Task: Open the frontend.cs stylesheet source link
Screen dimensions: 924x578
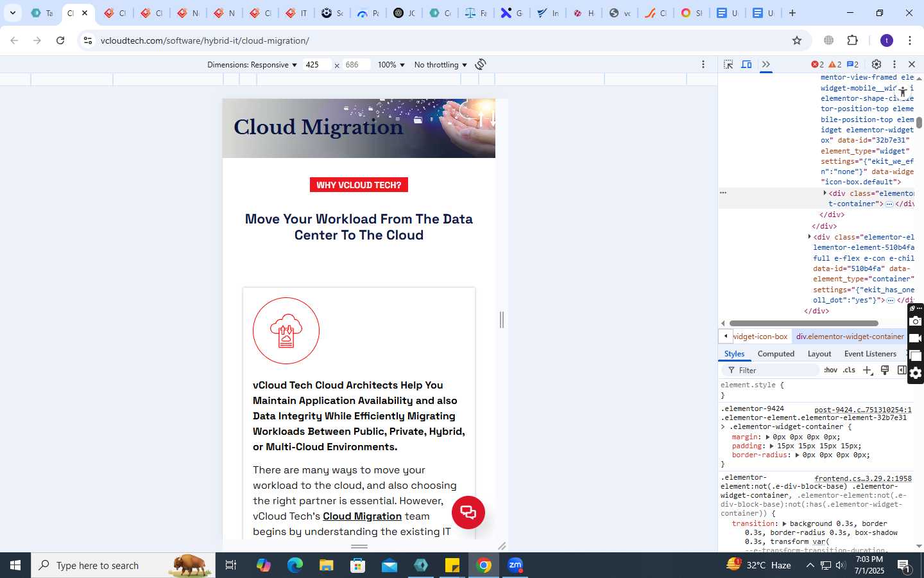Action: pyautogui.click(x=863, y=478)
